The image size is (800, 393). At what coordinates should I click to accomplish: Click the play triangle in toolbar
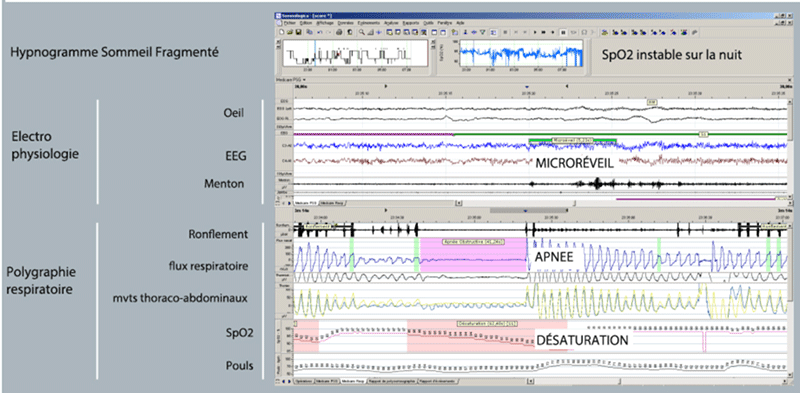tap(535, 32)
